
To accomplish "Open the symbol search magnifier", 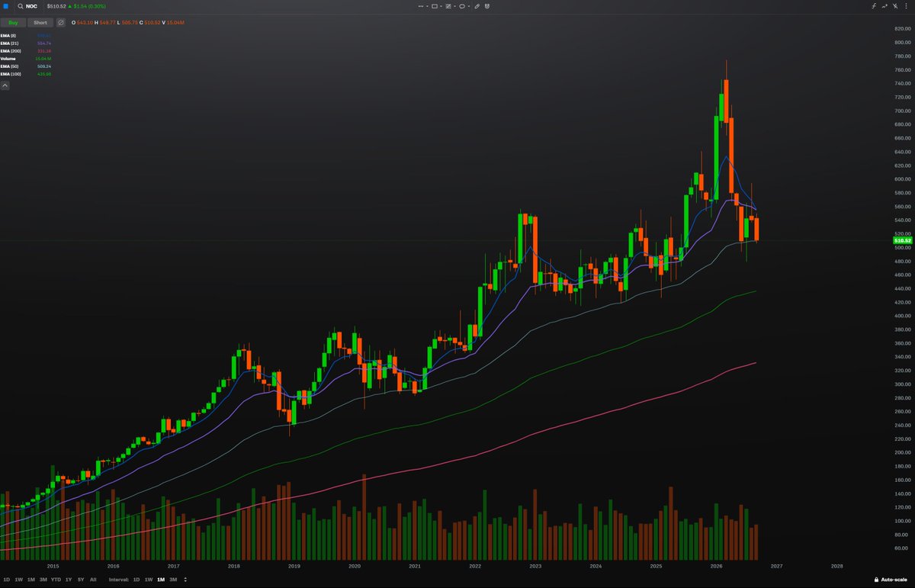I will [x=20, y=6].
